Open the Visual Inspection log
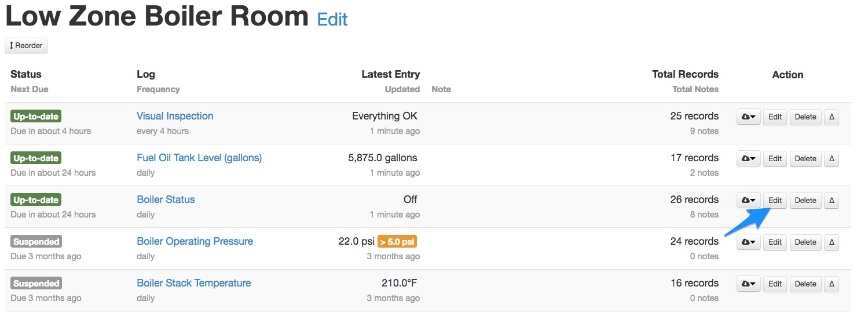This screenshot has width=868, height=312. coord(175,116)
